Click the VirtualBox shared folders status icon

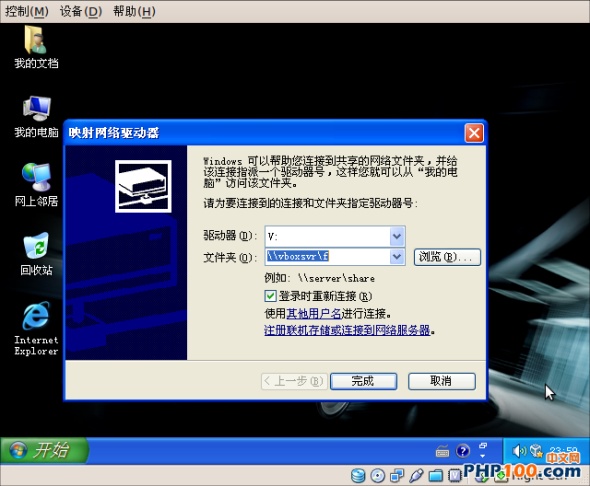(x=436, y=476)
